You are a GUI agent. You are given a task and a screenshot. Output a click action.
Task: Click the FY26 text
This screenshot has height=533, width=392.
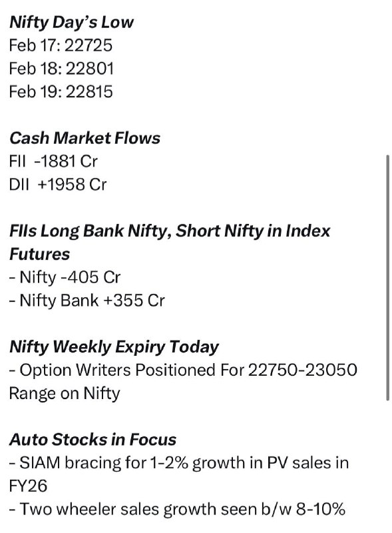coord(28,486)
